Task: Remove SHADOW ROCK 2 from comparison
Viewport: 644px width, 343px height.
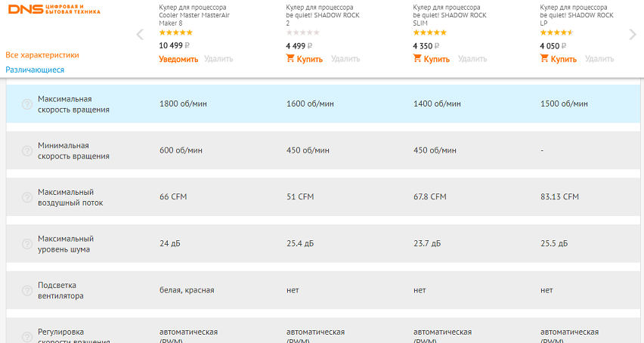Action: (x=345, y=59)
